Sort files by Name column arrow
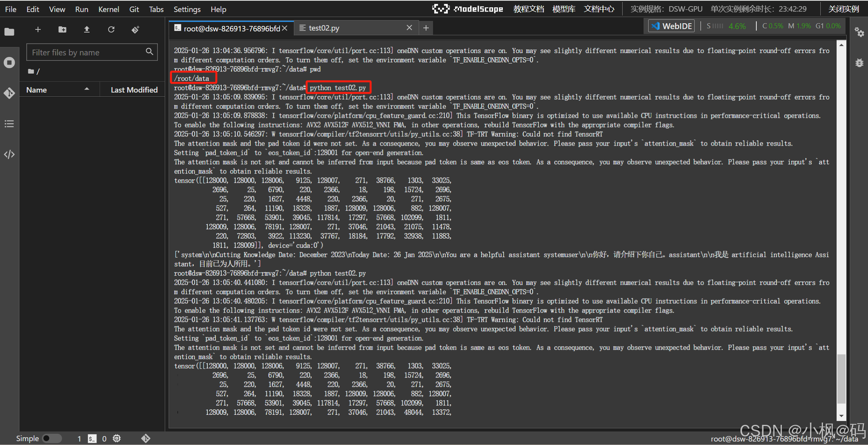The height and width of the screenshot is (445, 868). tap(87, 89)
